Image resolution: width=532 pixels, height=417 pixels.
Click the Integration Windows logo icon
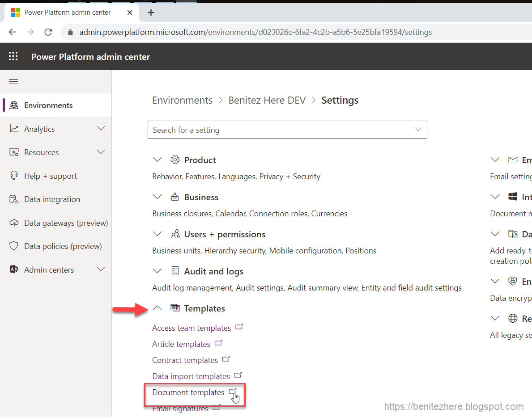tap(513, 197)
